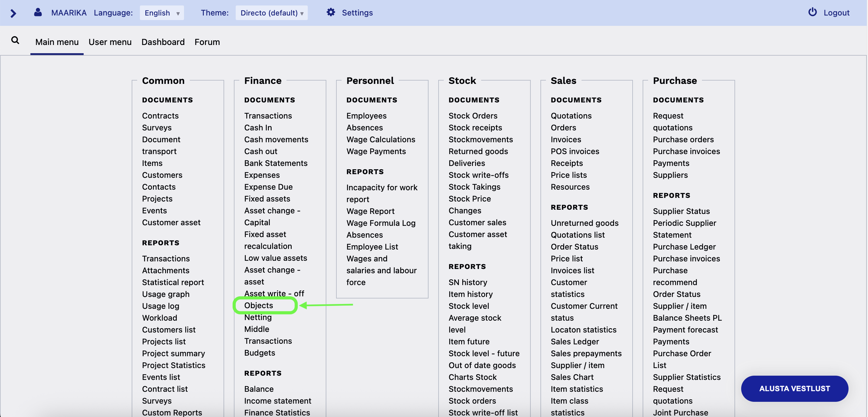Switch to the User menu tab
This screenshot has height=417, width=868.
pos(110,42)
